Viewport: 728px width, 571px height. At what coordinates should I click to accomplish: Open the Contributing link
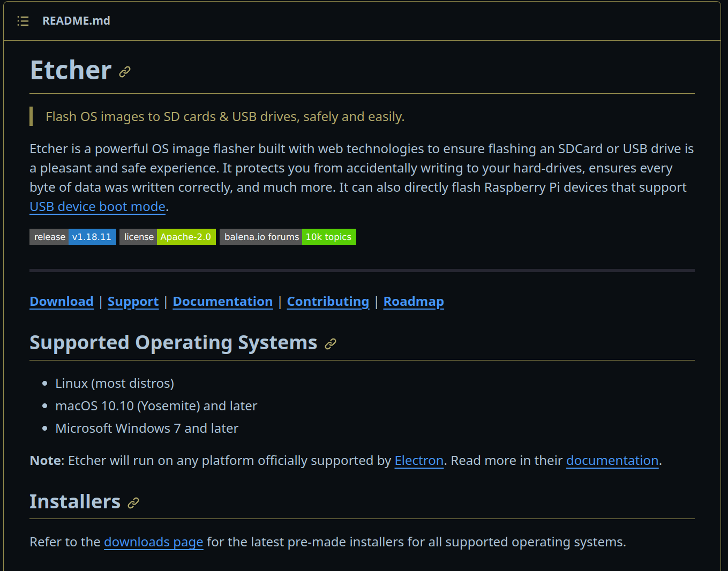pyautogui.click(x=328, y=302)
